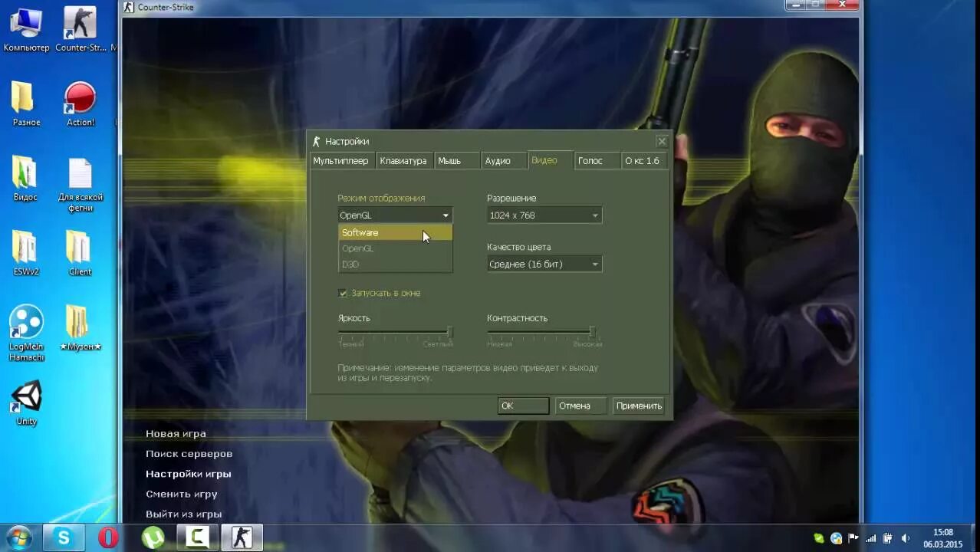Switch to Counter-Strike taskbar button
980x552 pixels.
coord(242,537)
